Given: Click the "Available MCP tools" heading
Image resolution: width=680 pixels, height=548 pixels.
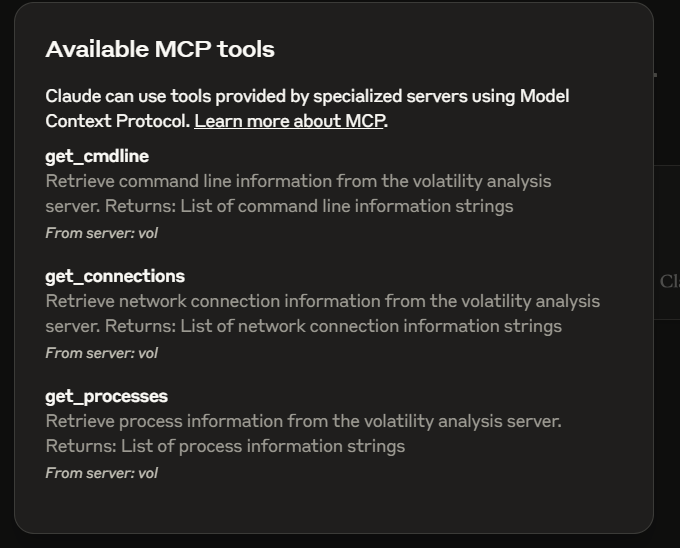Looking at the screenshot, I should (160, 49).
